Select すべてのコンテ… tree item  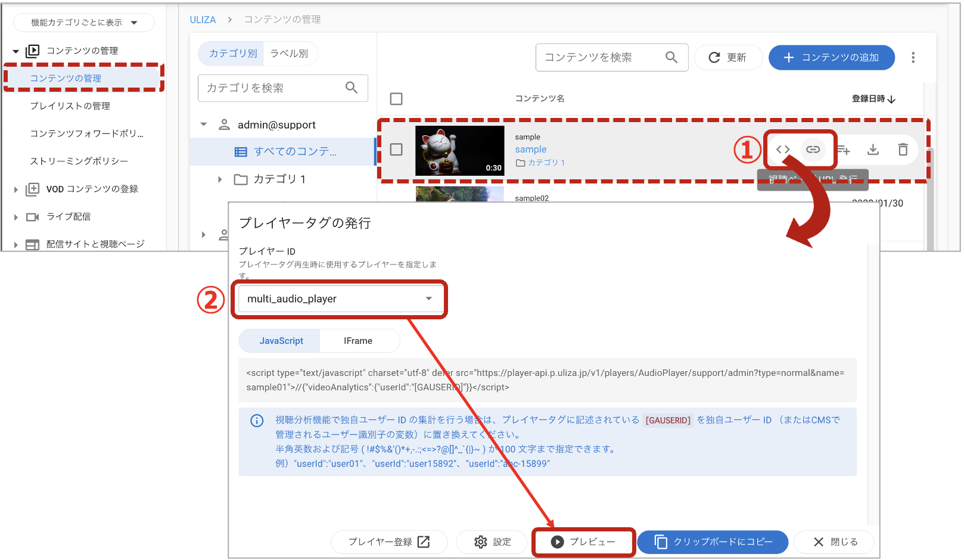pos(283,151)
